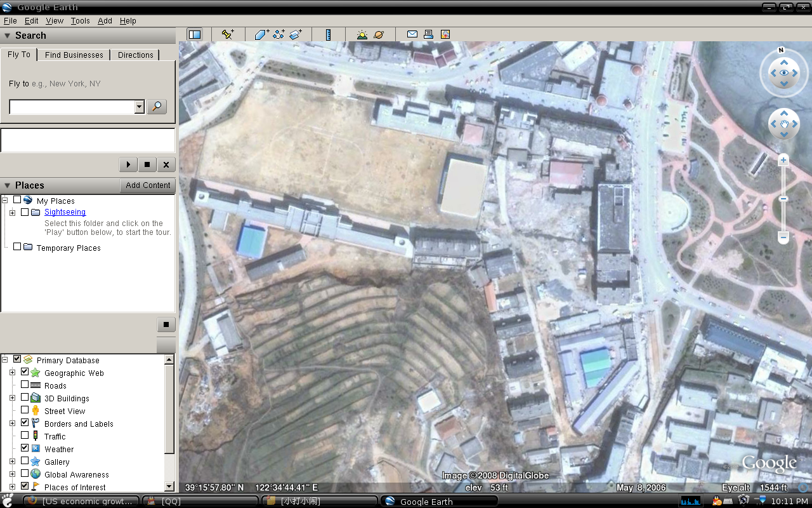812x508 pixels.
Task: Open the Edit menu
Action: coord(32,21)
